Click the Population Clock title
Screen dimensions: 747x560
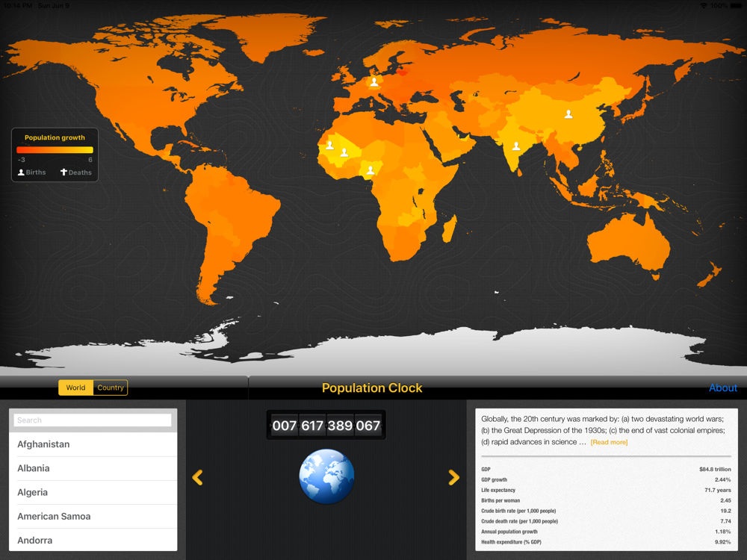pos(372,388)
